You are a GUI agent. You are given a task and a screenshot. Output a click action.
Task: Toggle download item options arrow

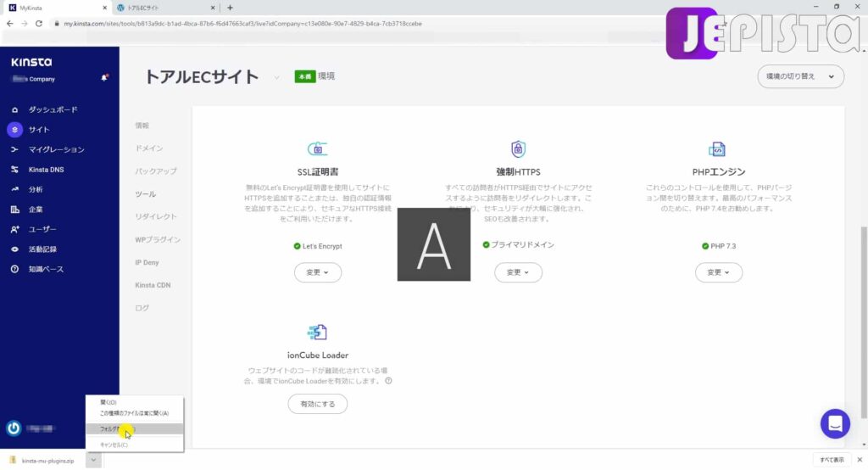[93, 460]
